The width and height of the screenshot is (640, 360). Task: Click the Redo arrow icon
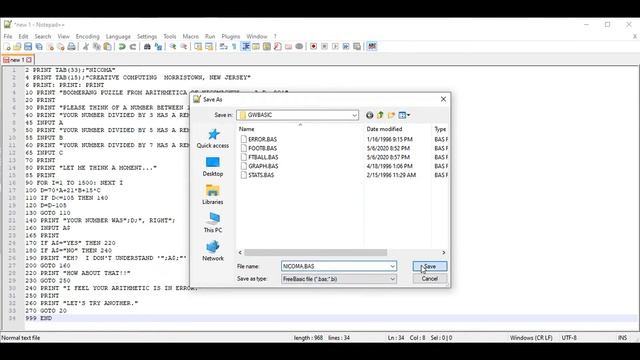tap(133, 47)
